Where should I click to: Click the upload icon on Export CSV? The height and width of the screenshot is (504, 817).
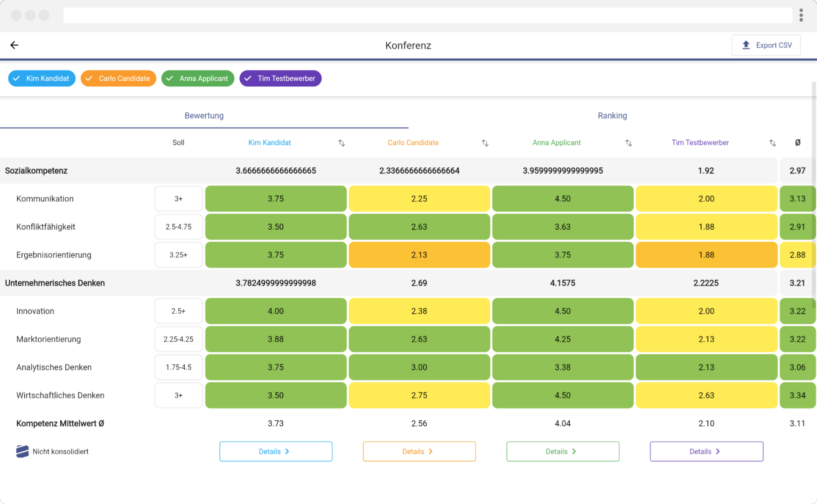click(x=747, y=45)
